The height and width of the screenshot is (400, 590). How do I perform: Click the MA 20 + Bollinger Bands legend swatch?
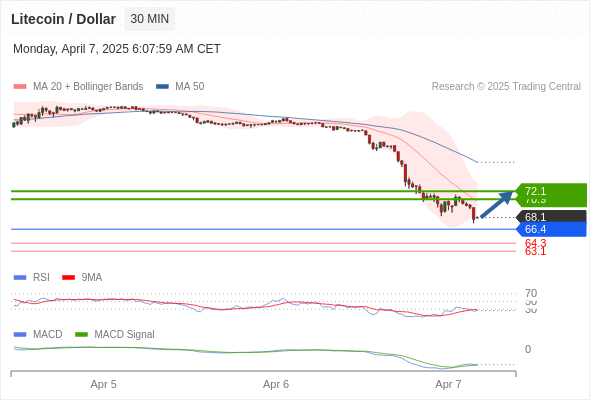(x=20, y=87)
